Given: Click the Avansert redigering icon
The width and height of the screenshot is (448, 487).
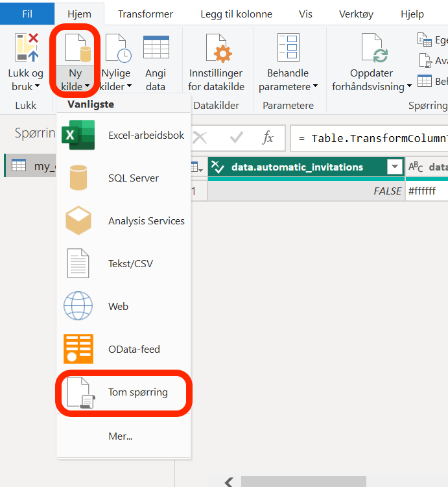Looking at the screenshot, I should pyautogui.click(x=425, y=60).
